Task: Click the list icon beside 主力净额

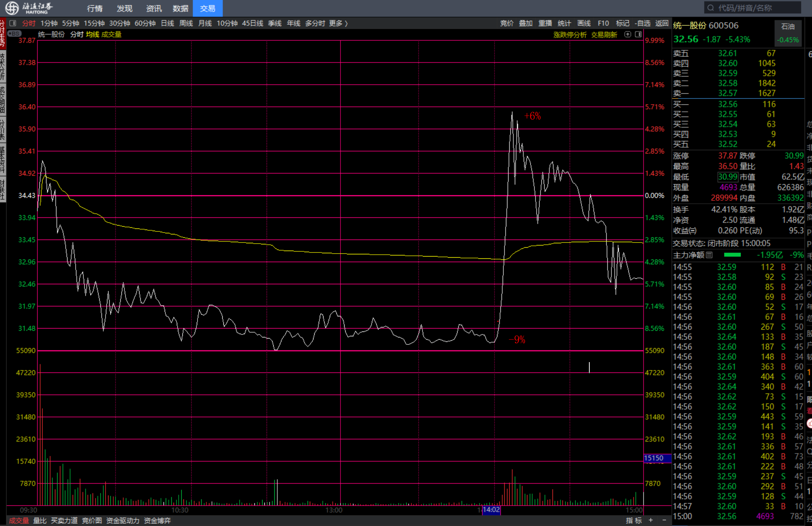Action: coord(709,255)
